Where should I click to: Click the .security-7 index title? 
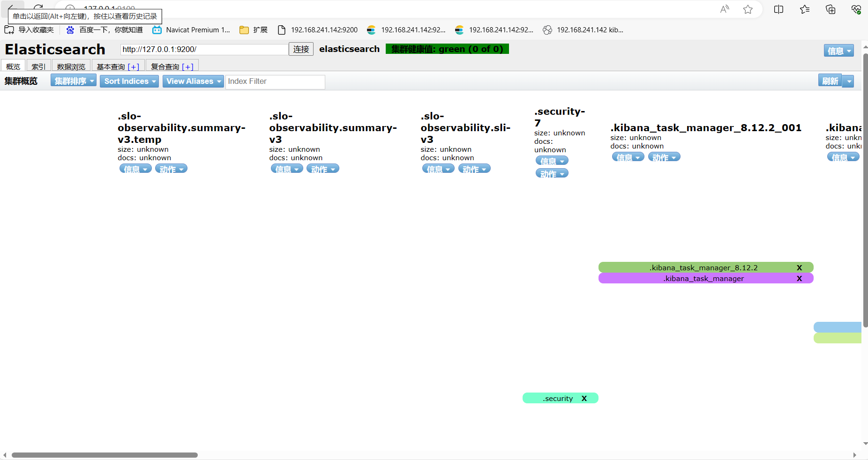pos(560,117)
